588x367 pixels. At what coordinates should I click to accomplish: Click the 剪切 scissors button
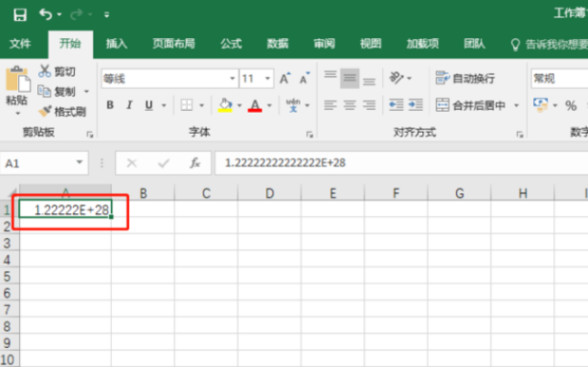click(57, 71)
